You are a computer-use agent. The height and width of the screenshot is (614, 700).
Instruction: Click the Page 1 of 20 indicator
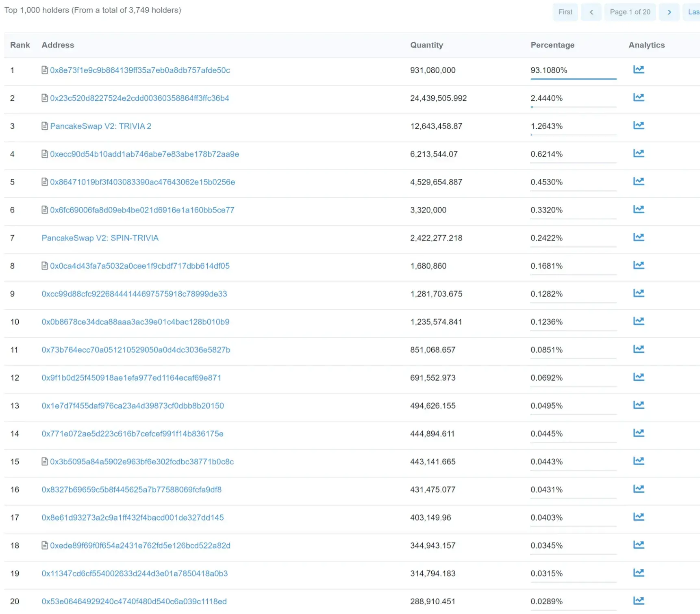point(630,12)
